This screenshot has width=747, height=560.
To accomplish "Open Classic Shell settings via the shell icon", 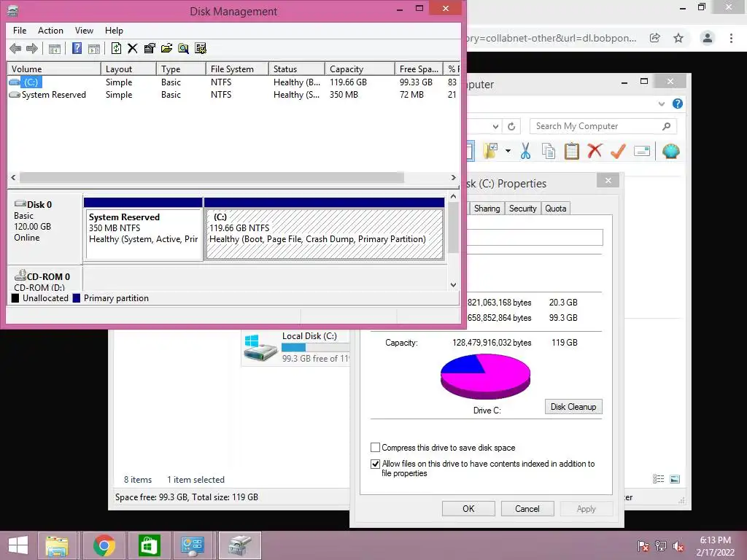I will [671, 151].
